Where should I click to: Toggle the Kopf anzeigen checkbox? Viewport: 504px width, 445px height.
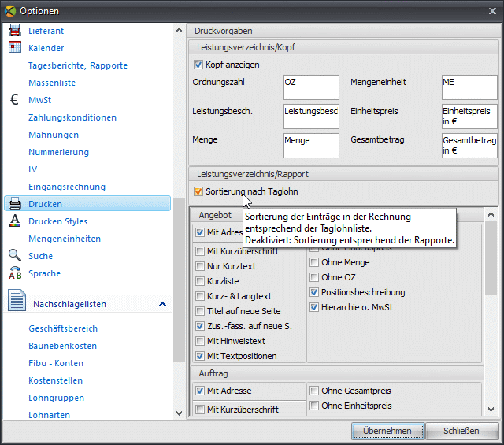198,65
